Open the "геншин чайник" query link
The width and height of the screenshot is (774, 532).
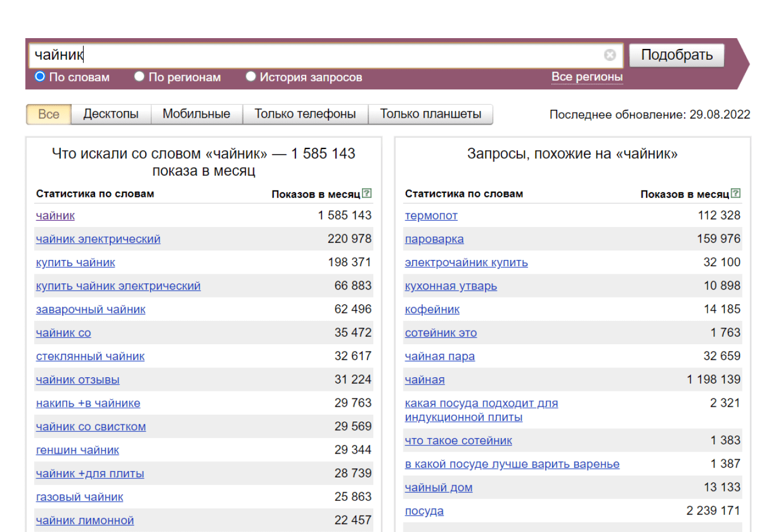[x=77, y=450]
